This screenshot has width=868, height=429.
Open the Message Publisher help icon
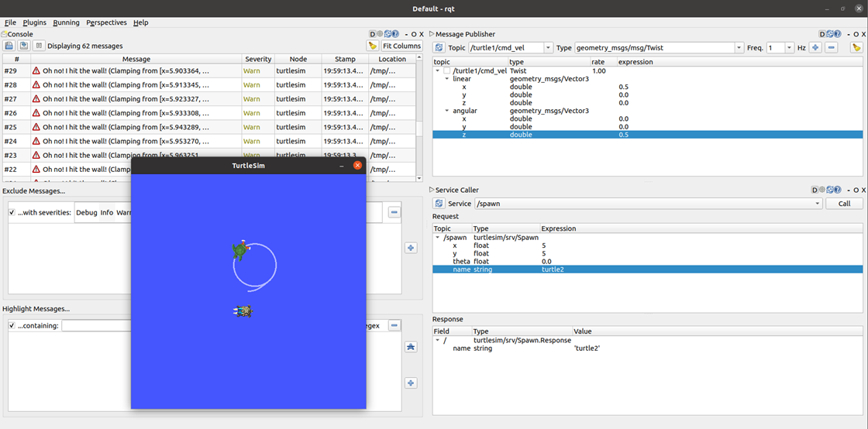(838, 34)
